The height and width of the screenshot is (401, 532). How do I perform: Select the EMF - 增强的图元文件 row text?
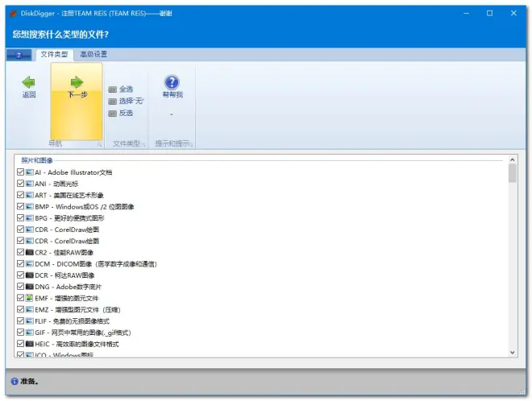[x=66, y=298]
